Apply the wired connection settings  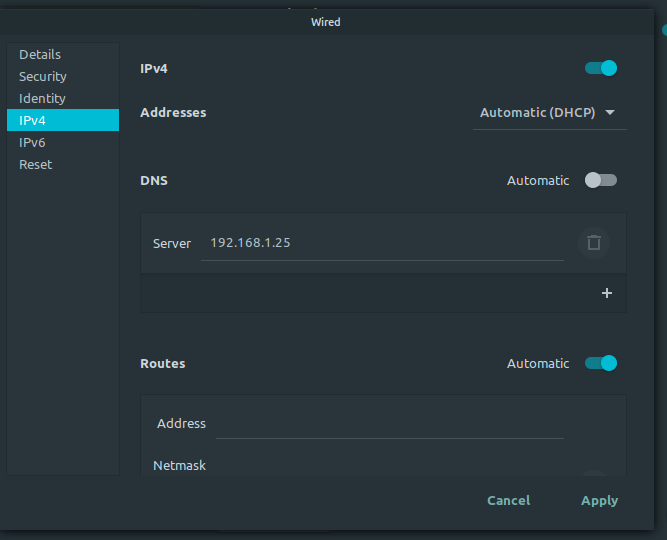coord(599,500)
